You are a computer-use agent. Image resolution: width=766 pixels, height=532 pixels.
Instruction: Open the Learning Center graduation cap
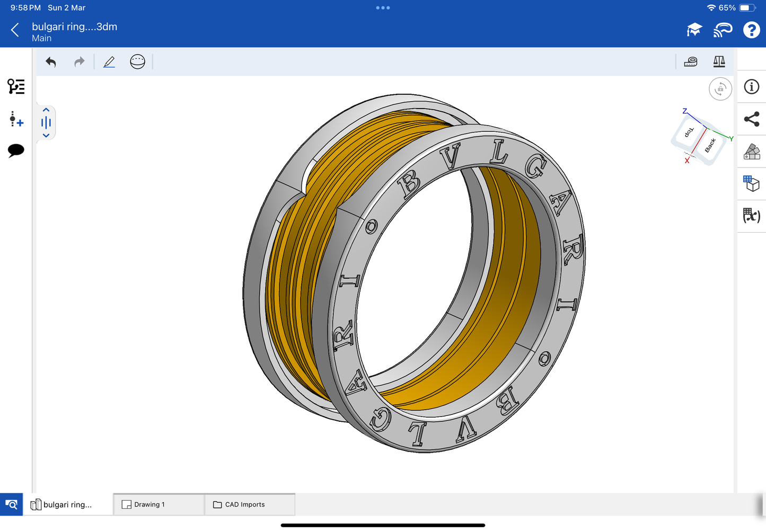pyautogui.click(x=694, y=30)
